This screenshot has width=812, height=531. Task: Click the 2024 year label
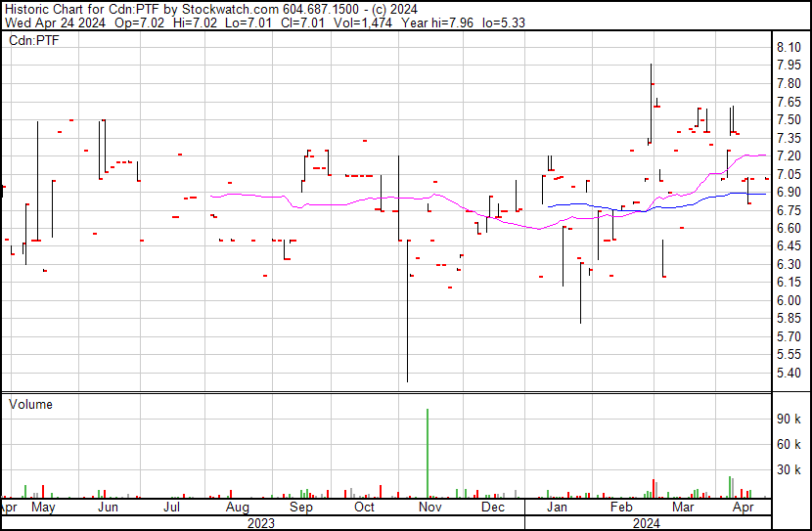649,522
